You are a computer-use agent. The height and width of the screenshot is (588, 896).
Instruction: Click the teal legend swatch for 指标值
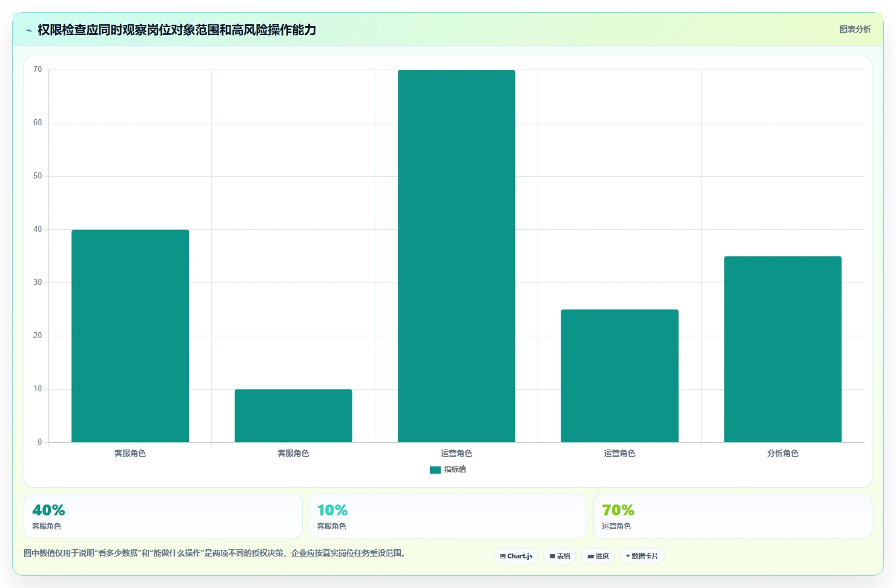[435, 470]
